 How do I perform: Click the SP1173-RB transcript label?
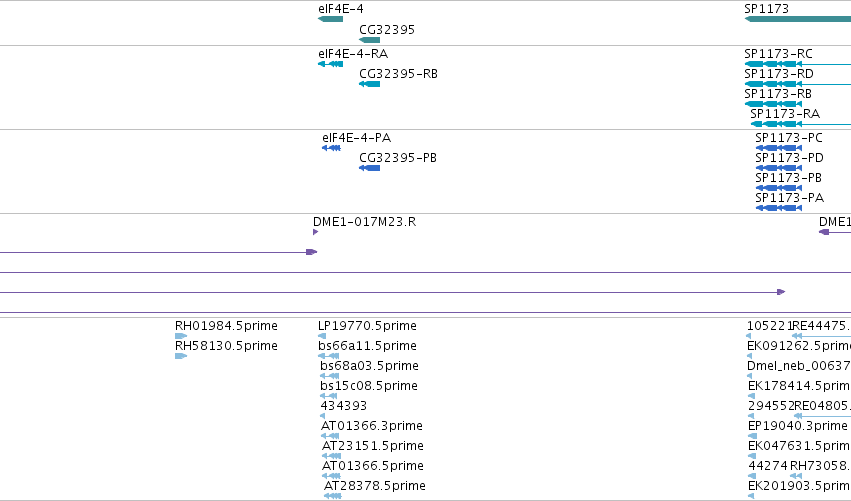[778, 94]
